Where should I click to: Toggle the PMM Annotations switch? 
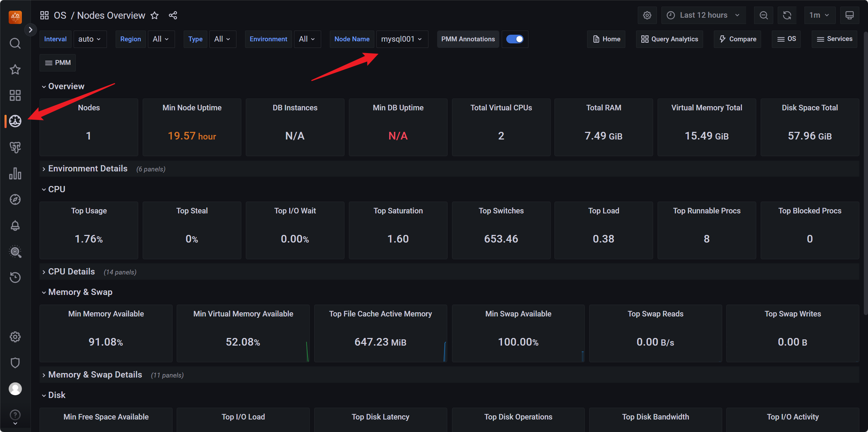click(515, 39)
